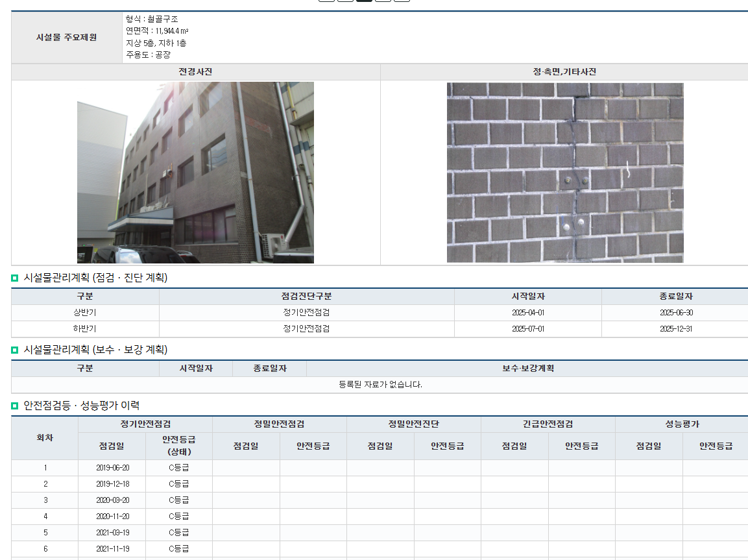Screen dimensions: 748x560
Task: Open the cracked brick wall photo
Action: click(564, 173)
